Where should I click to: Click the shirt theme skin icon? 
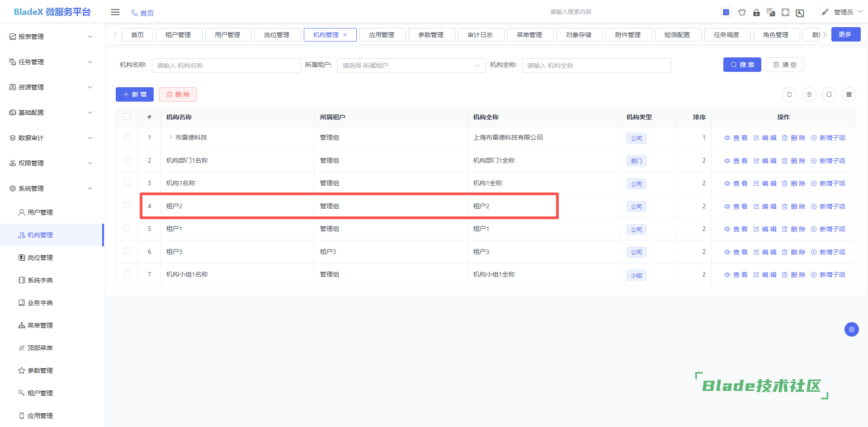tap(742, 12)
